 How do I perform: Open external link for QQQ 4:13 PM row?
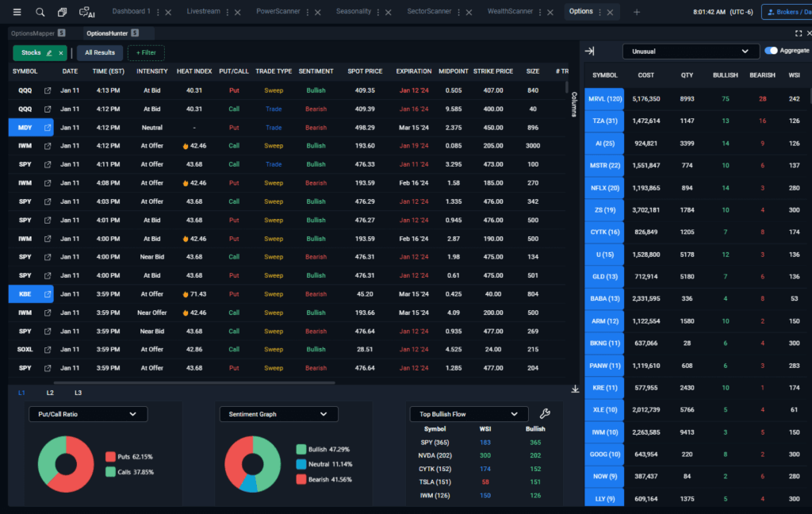tap(48, 90)
